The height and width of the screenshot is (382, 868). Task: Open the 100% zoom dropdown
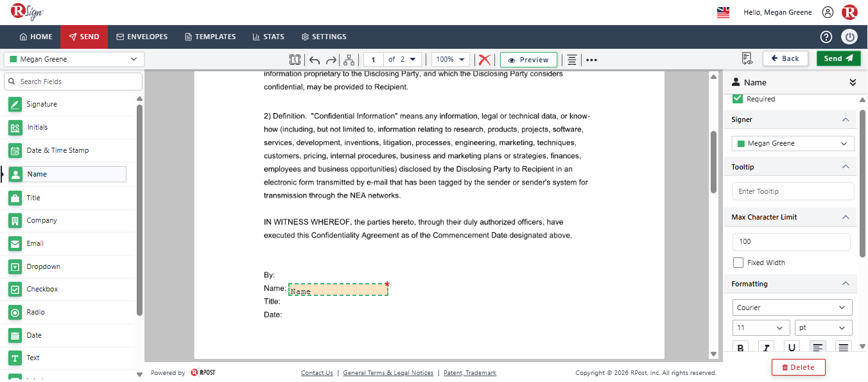pos(451,59)
